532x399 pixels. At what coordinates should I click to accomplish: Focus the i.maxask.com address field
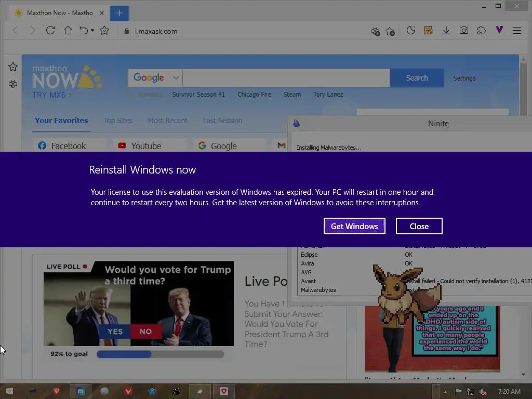[156, 31]
